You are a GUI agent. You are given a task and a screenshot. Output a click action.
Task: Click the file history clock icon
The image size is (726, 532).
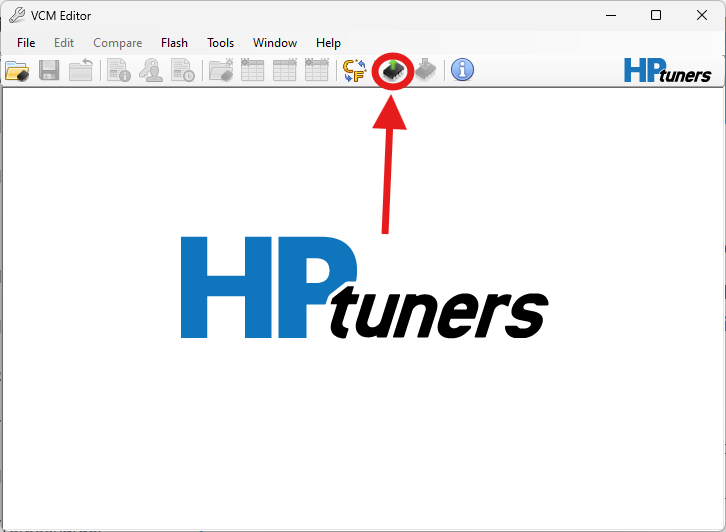coord(183,70)
